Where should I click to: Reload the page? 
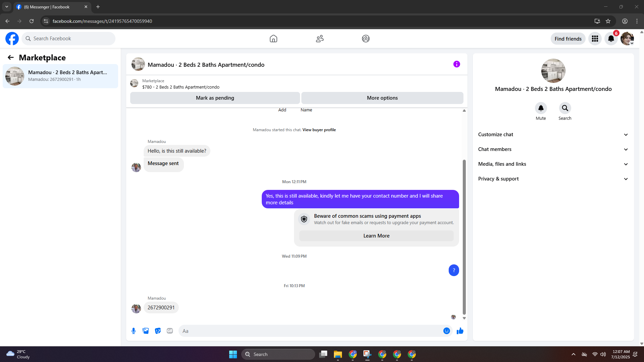(32, 21)
